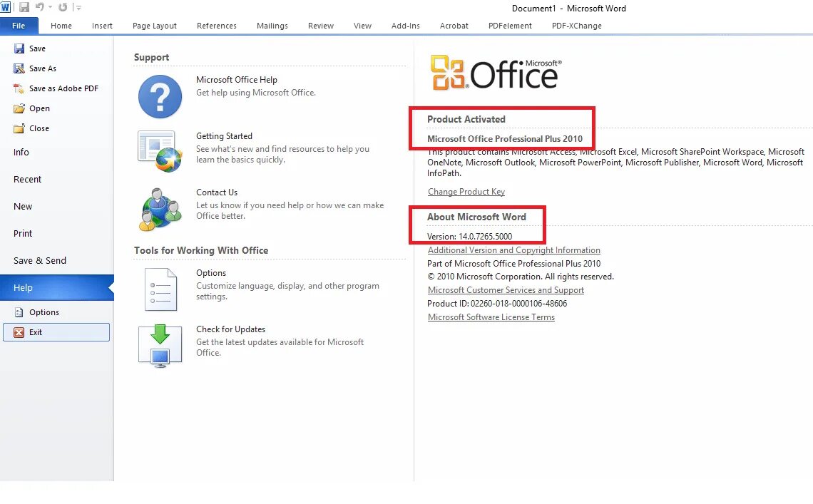Switch to the Home ribbon tab
The height and width of the screenshot is (504, 813).
pyautogui.click(x=61, y=26)
